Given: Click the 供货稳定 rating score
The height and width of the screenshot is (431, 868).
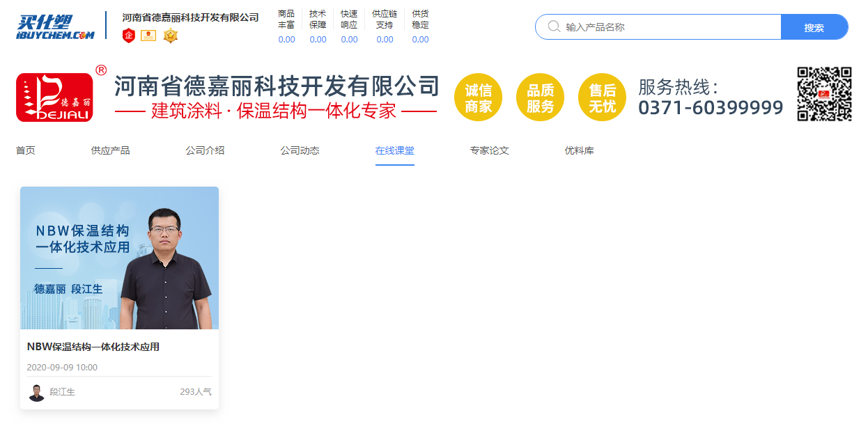Looking at the screenshot, I should point(420,40).
